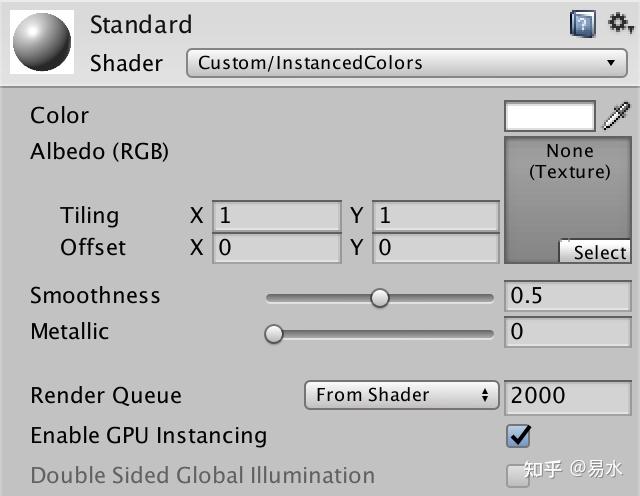Click the white Color swatch
The width and height of the screenshot is (640, 496).
click(550, 116)
